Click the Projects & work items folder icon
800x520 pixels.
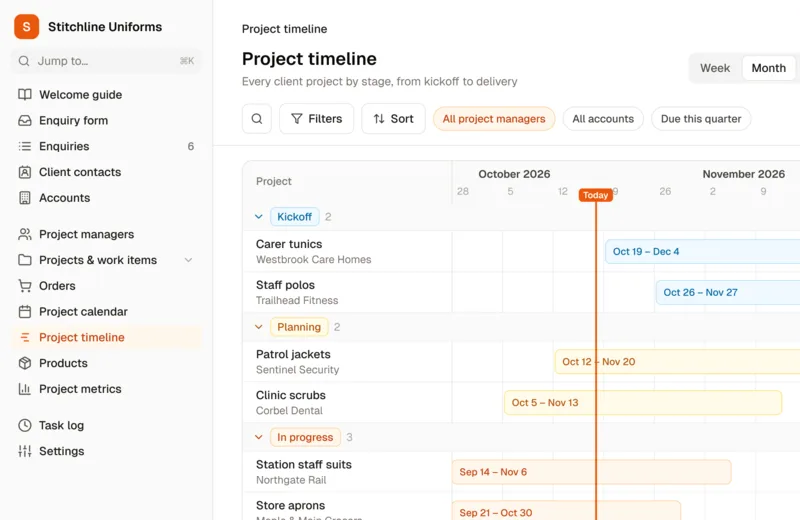pyautogui.click(x=24, y=260)
